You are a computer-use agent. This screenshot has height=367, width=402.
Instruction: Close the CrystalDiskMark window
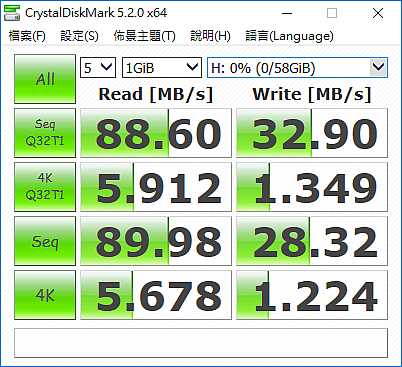coord(378,13)
